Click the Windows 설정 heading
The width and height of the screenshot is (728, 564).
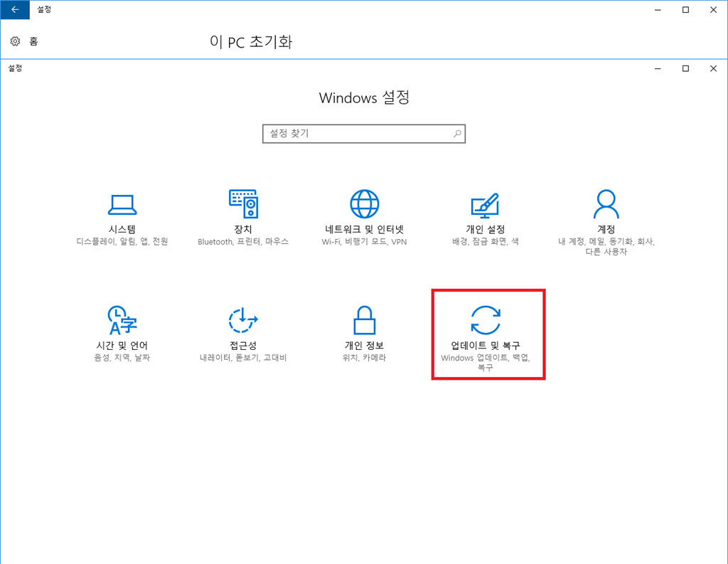pos(365,97)
